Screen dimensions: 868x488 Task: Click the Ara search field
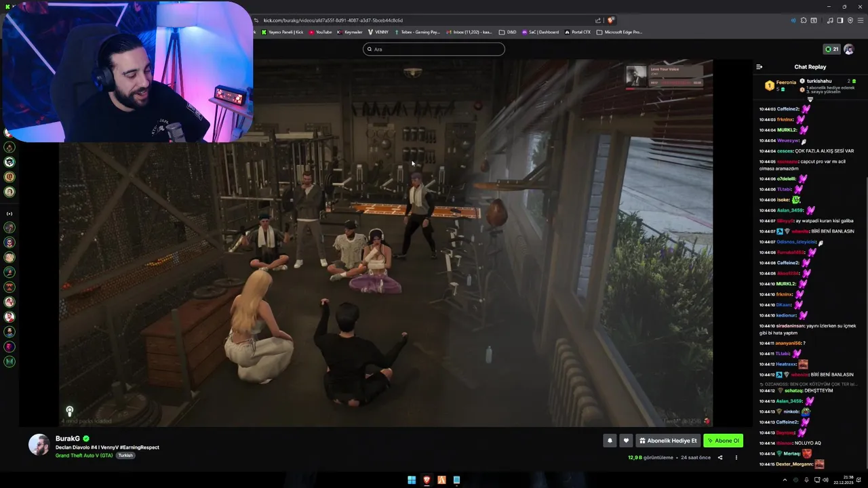tap(434, 49)
